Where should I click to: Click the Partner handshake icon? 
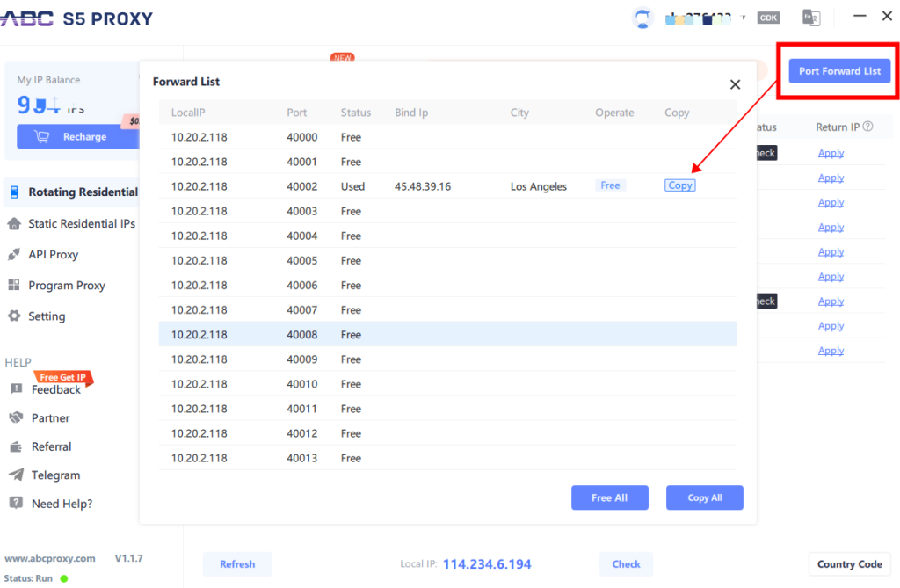click(16, 417)
